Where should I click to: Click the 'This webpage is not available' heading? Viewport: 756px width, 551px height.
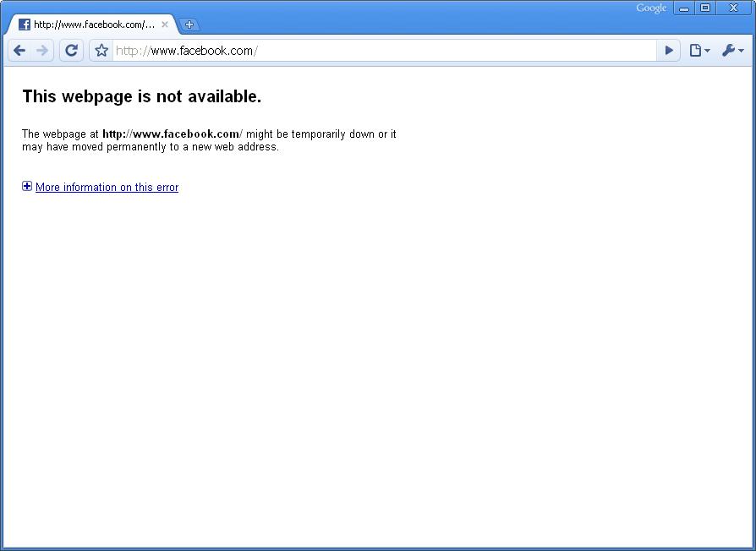(x=141, y=97)
